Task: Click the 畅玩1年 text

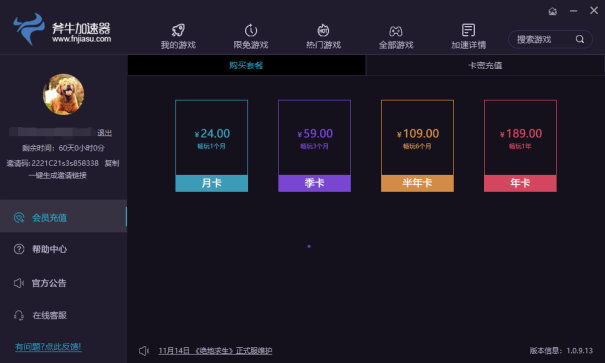Action: coord(520,146)
